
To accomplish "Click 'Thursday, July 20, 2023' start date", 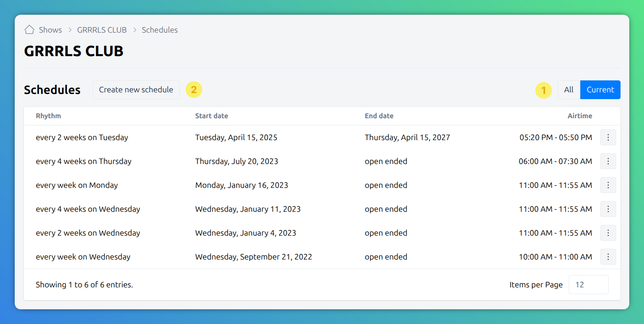I will [x=237, y=161].
